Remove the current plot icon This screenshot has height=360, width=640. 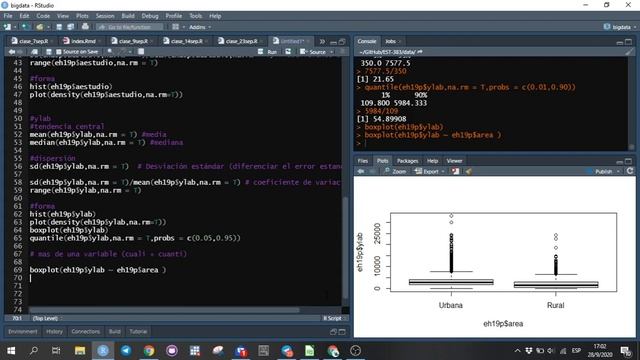click(x=455, y=171)
